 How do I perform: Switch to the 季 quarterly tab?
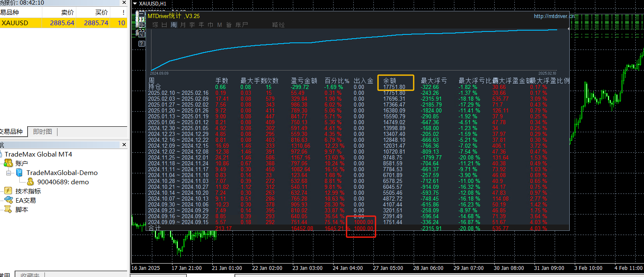click(192, 25)
